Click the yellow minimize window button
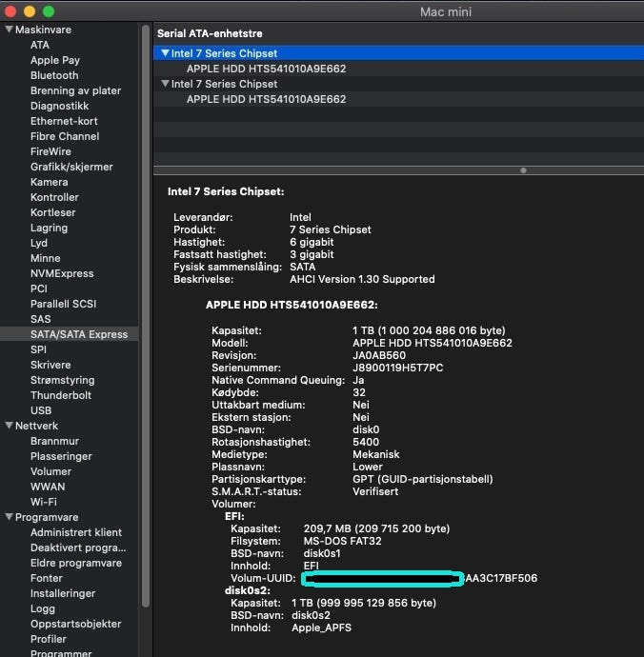This screenshot has width=644, height=657. pyautogui.click(x=30, y=11)
